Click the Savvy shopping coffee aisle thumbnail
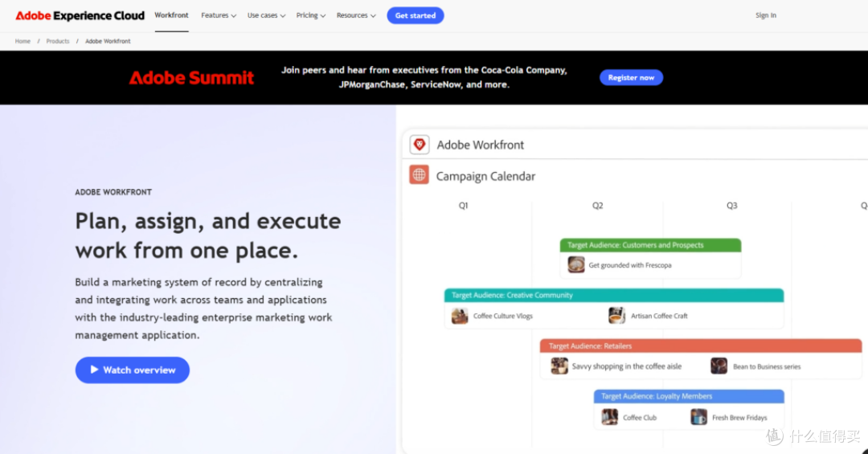 coord(559,366)
